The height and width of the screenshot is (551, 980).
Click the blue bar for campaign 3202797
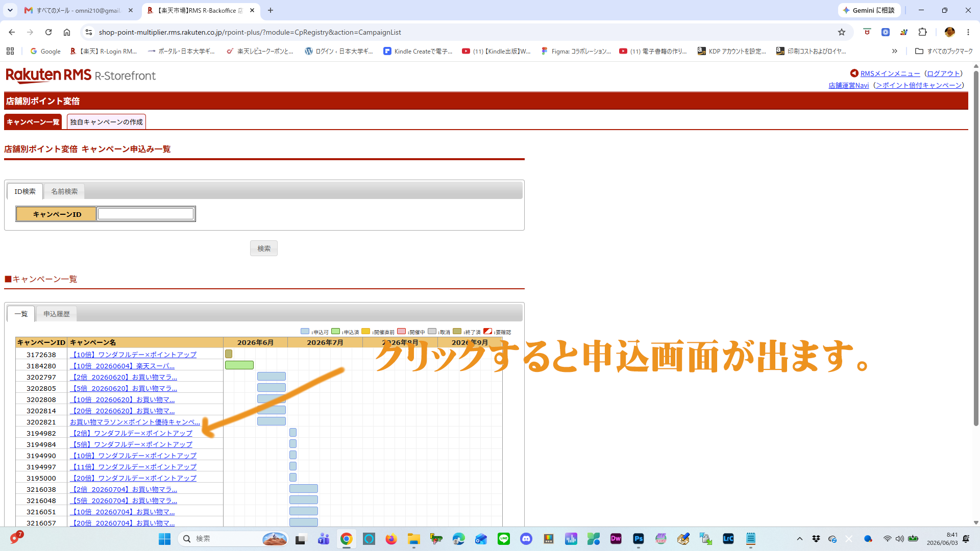(x=272, y=377)
